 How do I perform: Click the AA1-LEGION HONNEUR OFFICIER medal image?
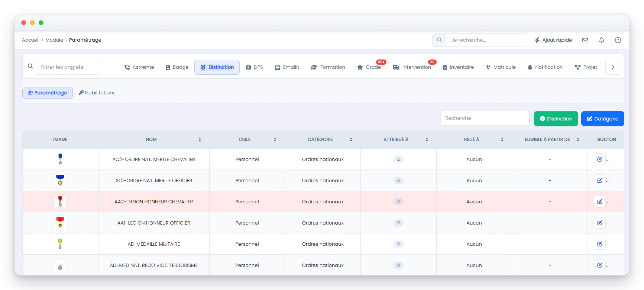click(60, 223)
